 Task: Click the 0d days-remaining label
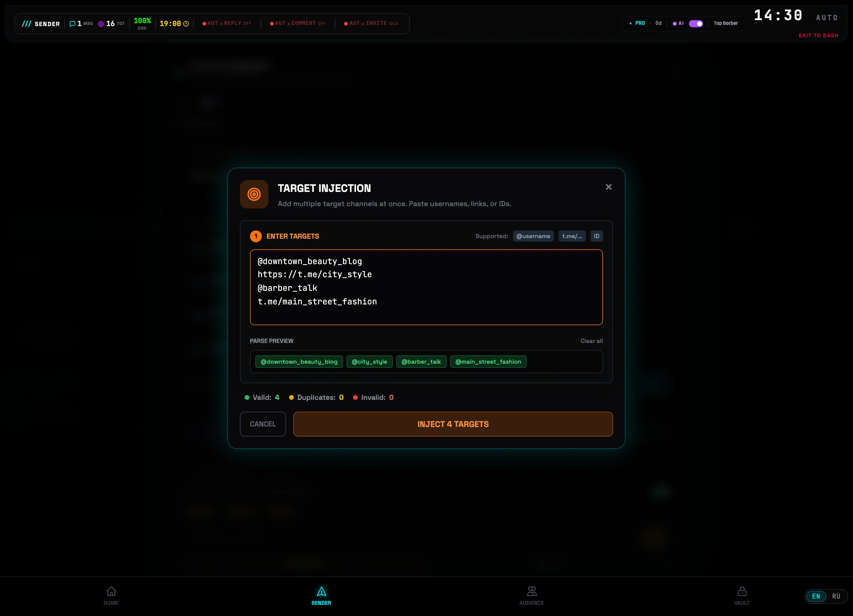[x=658, y=23]
